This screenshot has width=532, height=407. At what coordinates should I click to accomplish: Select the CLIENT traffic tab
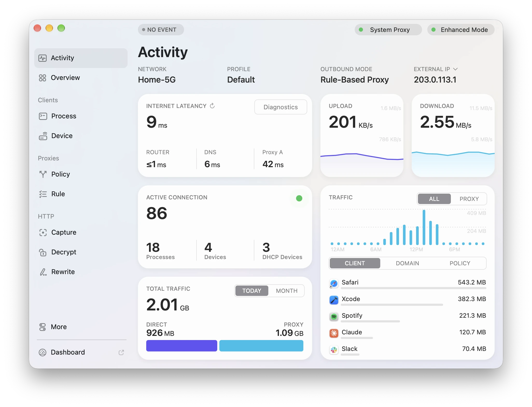pyautogui.click(x=355, y=263)
